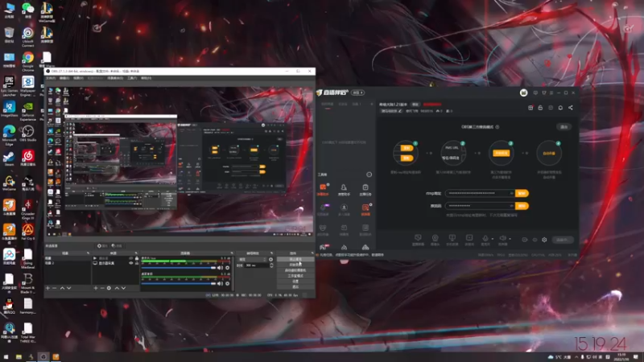
Task: Toggle visibility of the display capture source
Action: (x=131, y=263)
